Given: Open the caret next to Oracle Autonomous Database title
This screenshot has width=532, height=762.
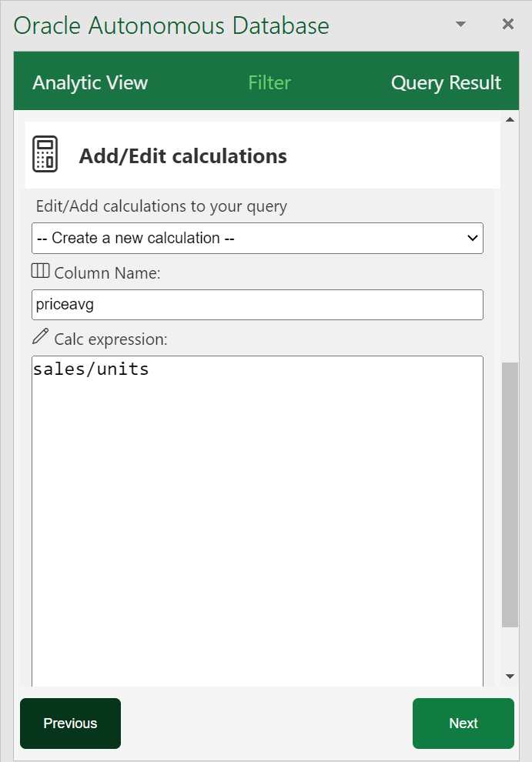Looking at the screenshot, I should point(460,24).
